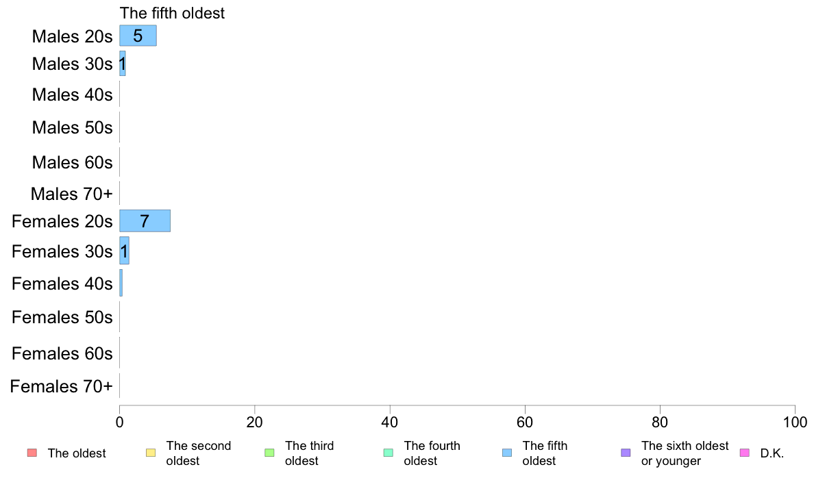The height and width of the screenshot is (504, 814).
Task: Click the Females 70+ row label
Action: point(61,386)
